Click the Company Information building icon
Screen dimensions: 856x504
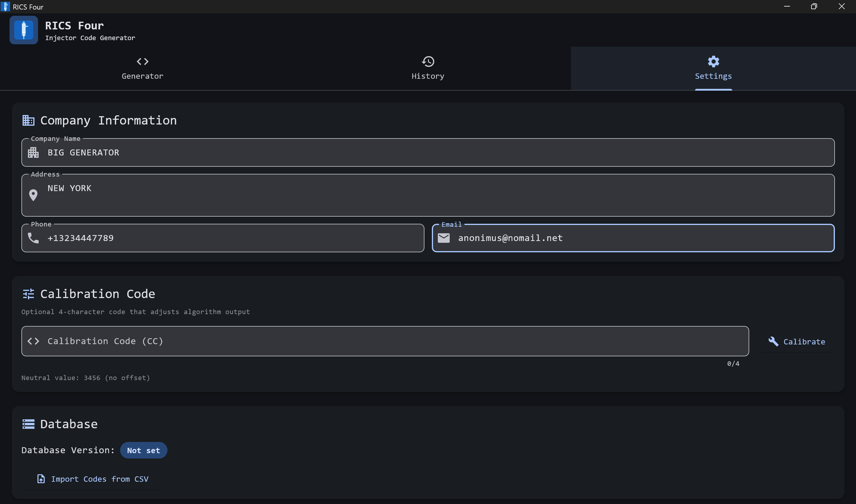click(x=28, y=120)
